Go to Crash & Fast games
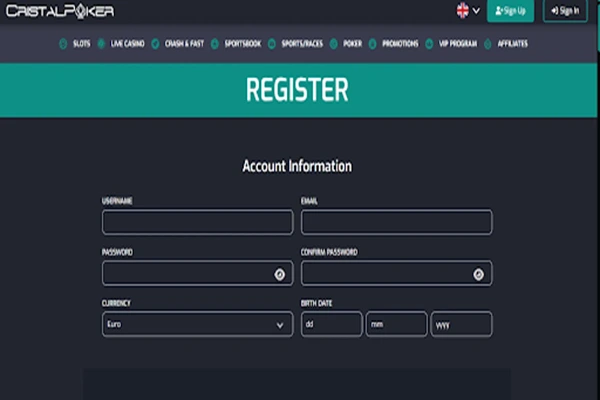The image size is (600, 400). 184,44
